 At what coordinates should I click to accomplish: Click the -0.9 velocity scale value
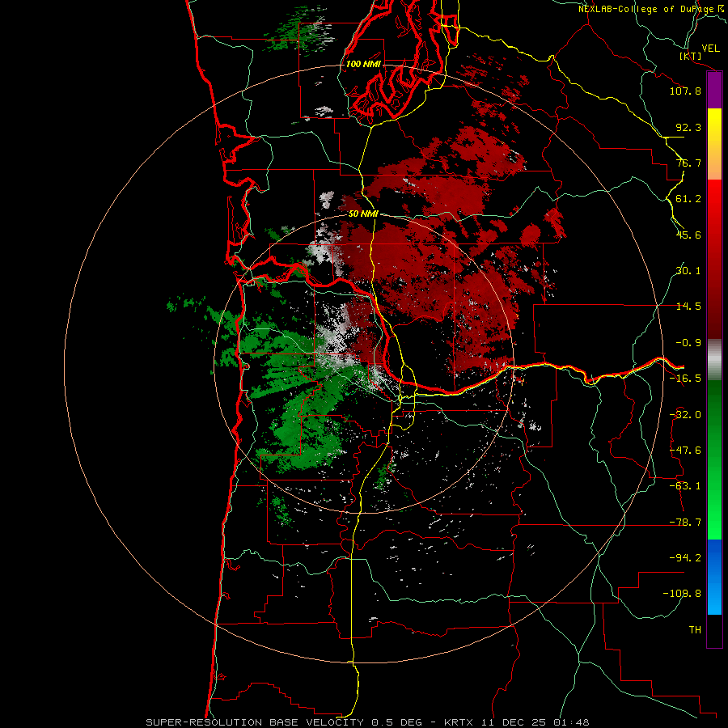688,343
